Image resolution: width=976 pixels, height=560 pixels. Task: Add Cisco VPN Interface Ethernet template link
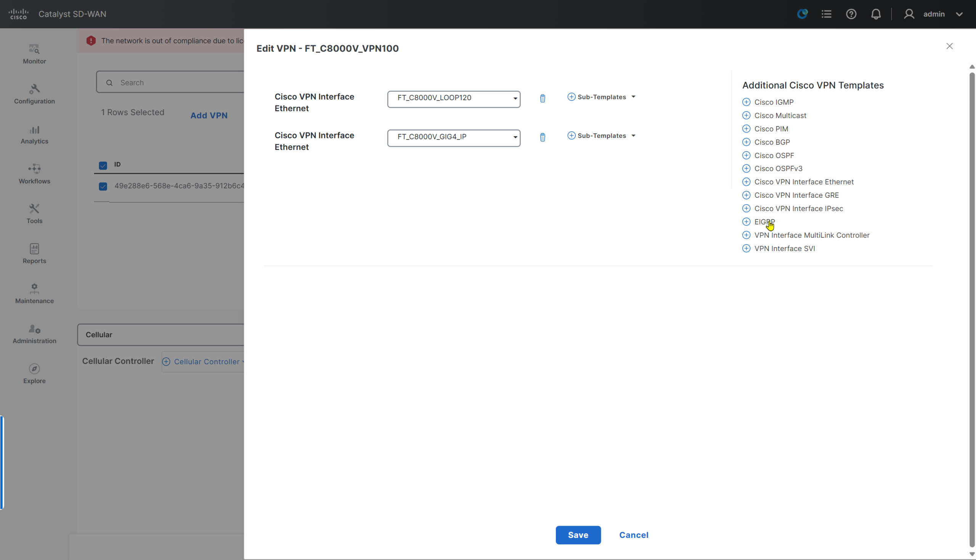point(798,182)
